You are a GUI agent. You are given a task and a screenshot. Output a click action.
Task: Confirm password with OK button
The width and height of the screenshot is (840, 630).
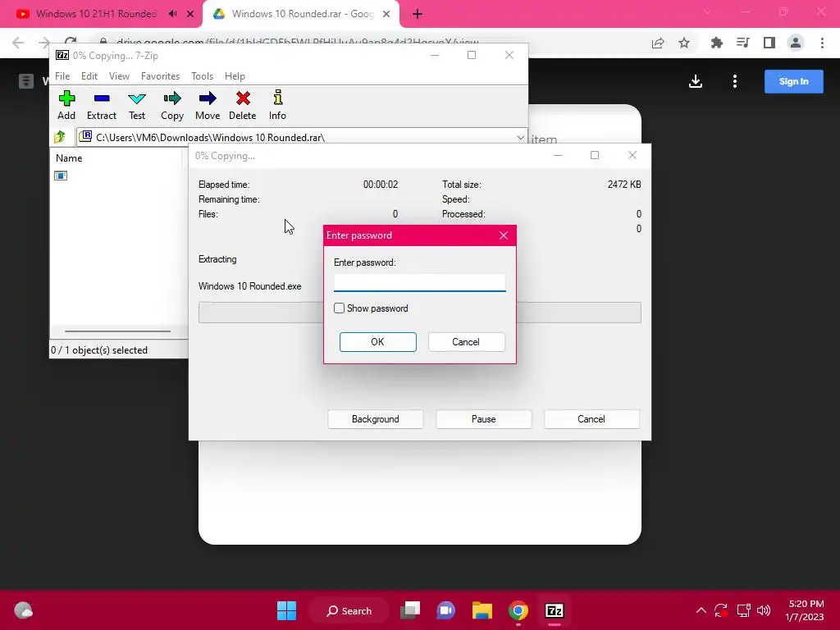[377, 342]
